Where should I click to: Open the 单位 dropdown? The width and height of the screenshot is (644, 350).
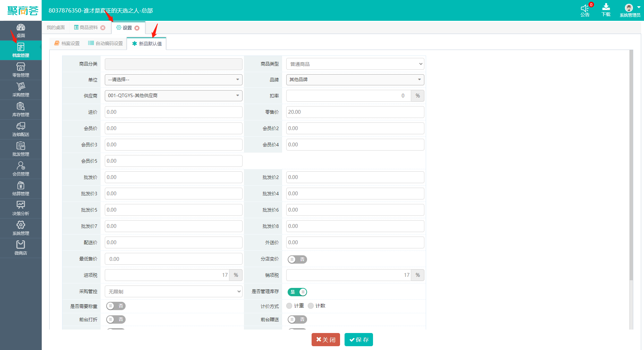click(x=173, y=80)
